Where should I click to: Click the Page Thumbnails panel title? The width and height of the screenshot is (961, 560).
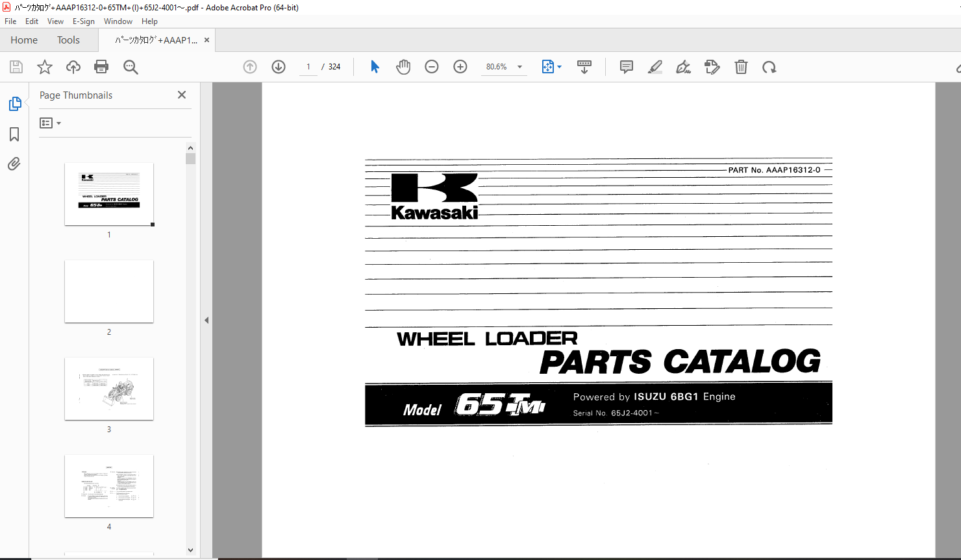(x=76, y=95)
